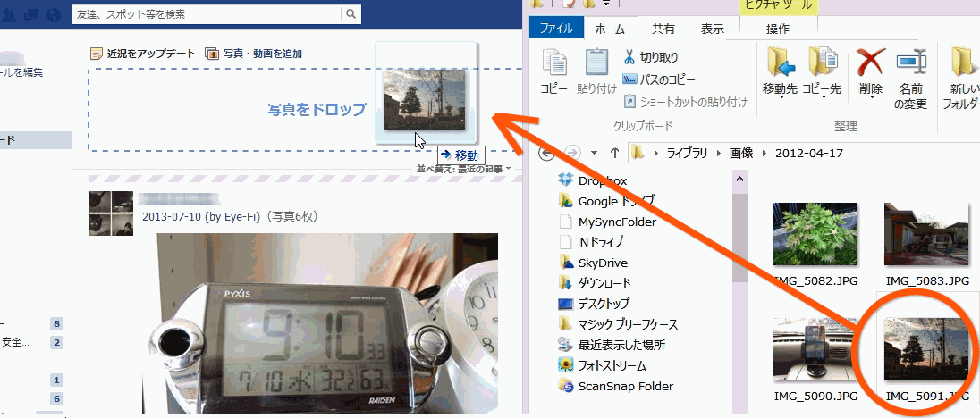Click the Up arrow navigation button
The width and height of the screenshot is (980, 418).
(x=614, y=153)
